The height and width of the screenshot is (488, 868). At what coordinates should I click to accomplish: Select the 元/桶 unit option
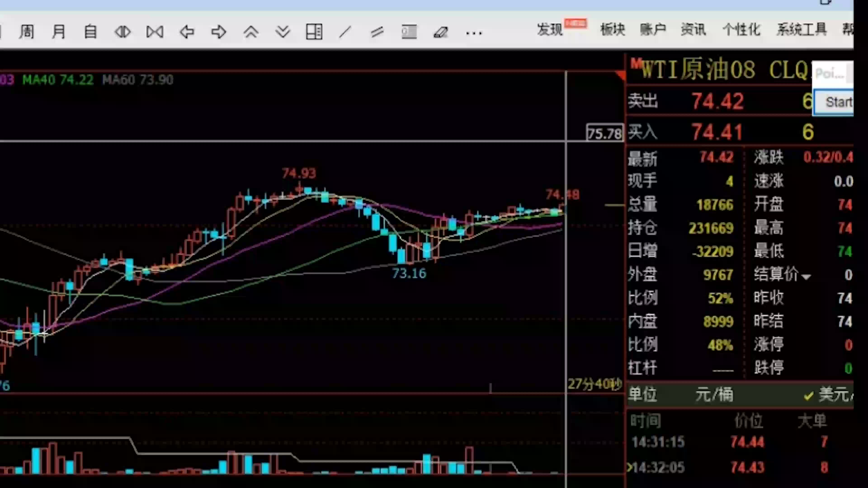[714, 394]
